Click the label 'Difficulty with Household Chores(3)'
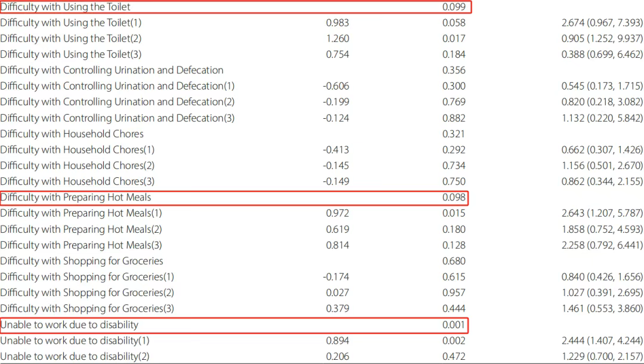This screenshot has width=644, height=364. pos(77,181)
